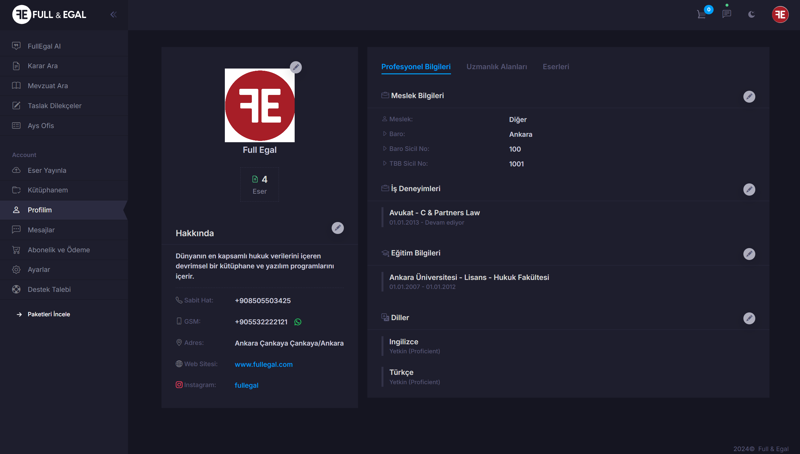Open the www.fullegal.com website link
This screenshot has height=454, width=800.
point(264,364)
